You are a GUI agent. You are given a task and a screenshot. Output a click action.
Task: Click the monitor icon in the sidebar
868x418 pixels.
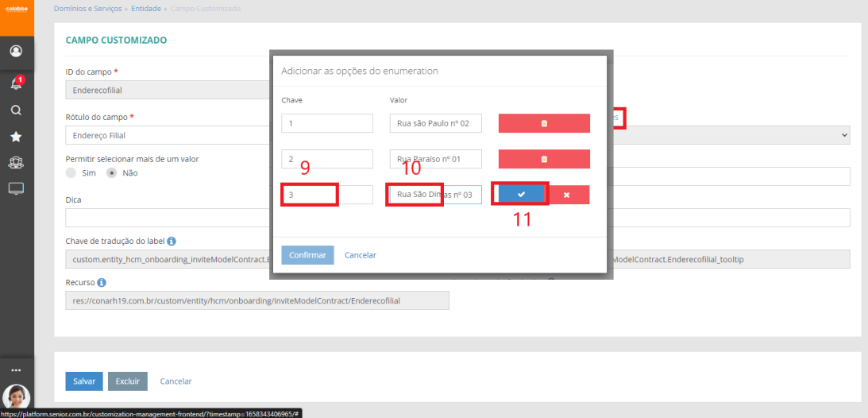point(16,188)
